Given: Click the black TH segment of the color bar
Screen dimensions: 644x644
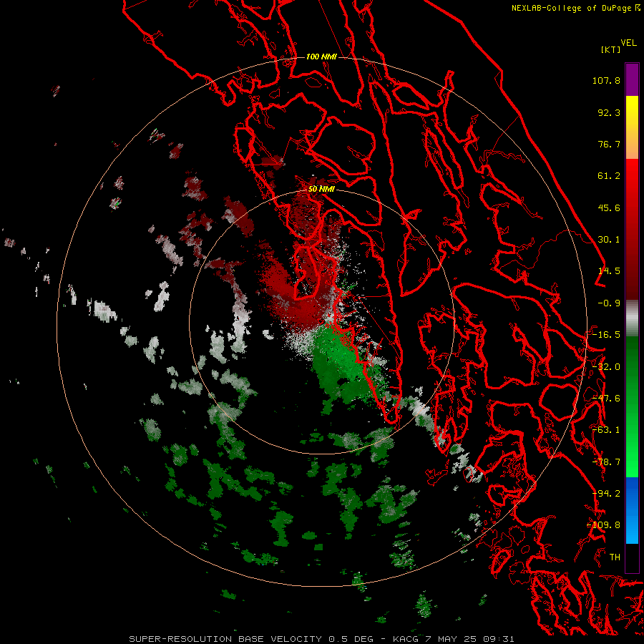Looking at the screenshot, I should [x=632, y=557].
